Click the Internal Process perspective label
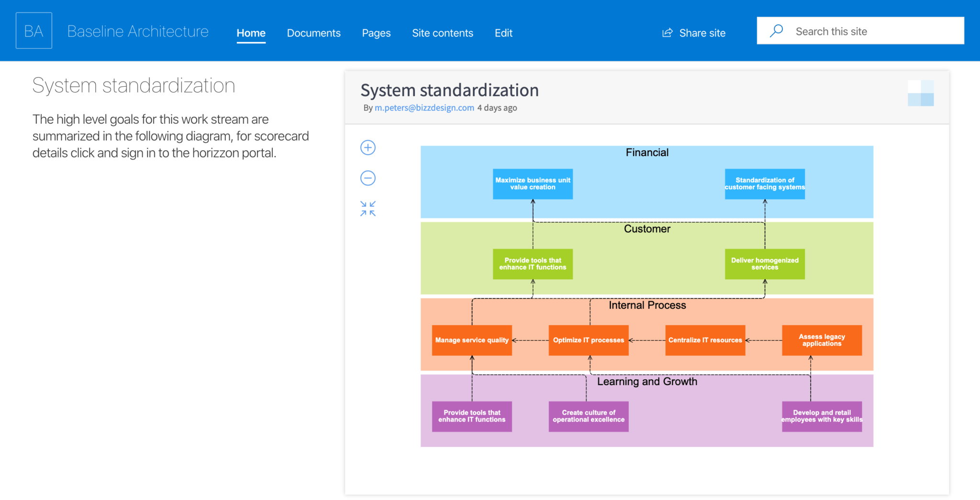 coord(647,305)
